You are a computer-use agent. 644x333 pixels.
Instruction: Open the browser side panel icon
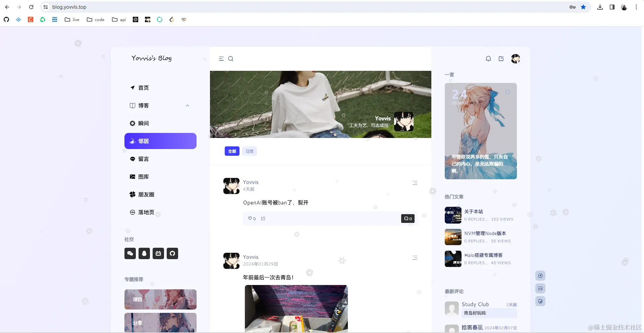pyautogui.click(x=612, y=7)
